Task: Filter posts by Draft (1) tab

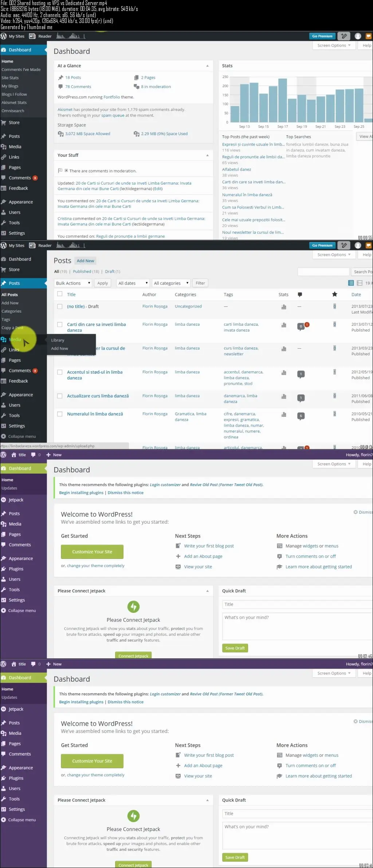Action: 113,272
